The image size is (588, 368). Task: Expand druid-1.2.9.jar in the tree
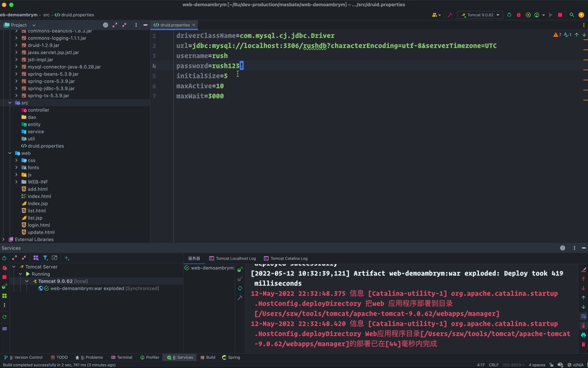click(x=16, y=45)
